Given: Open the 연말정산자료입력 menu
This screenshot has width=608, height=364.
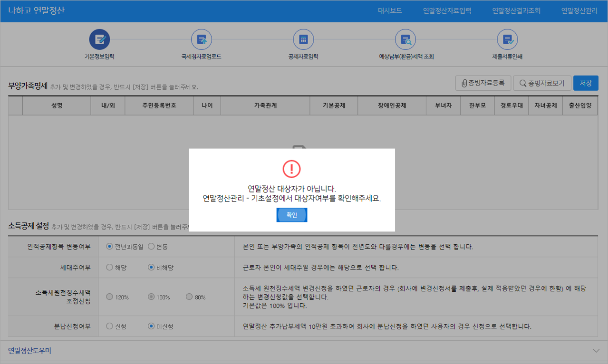Looking at the screenshot, I should coord(447,11).
